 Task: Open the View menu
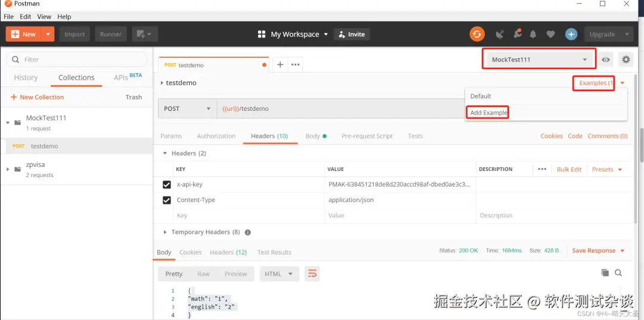click(44, 17)
